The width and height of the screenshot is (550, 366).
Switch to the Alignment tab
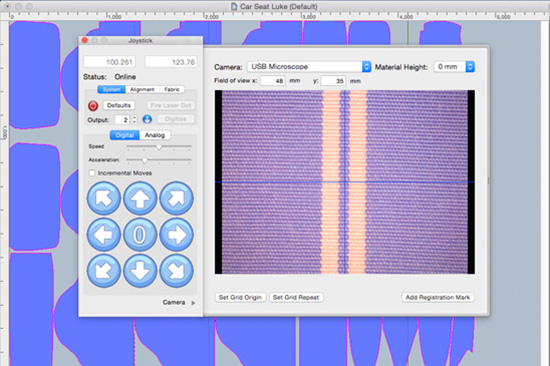(142, 89)
